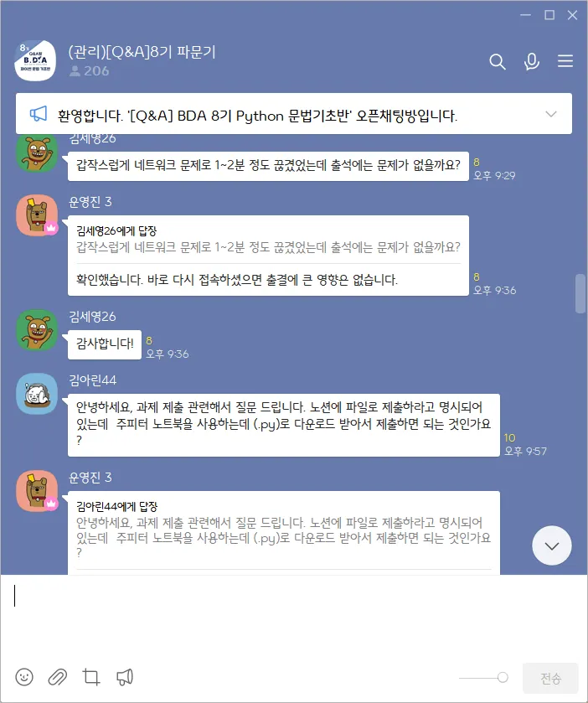
Task: Click 감사합니다! message bubble
Action: (105, 344)
